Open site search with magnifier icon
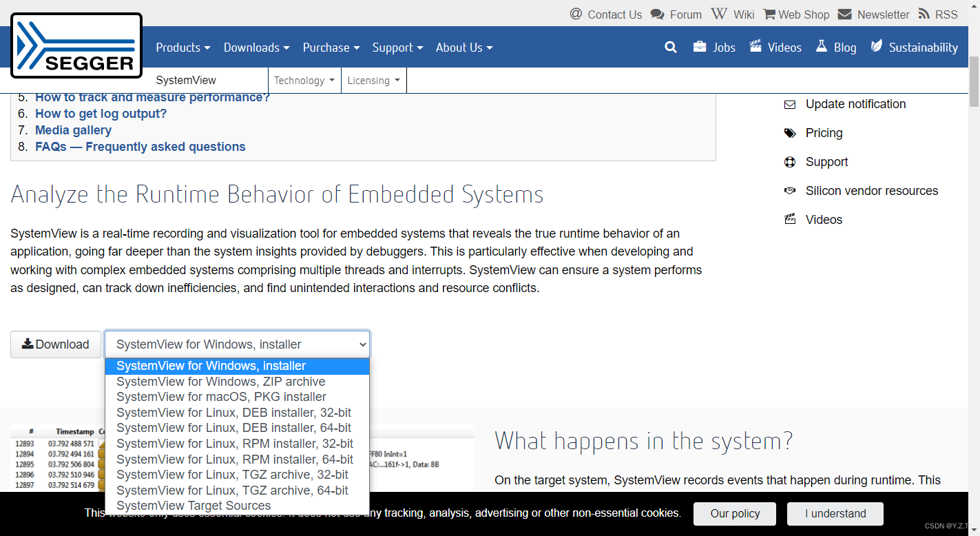This screenshot has height=536, width=980. (x=671, y=47)
